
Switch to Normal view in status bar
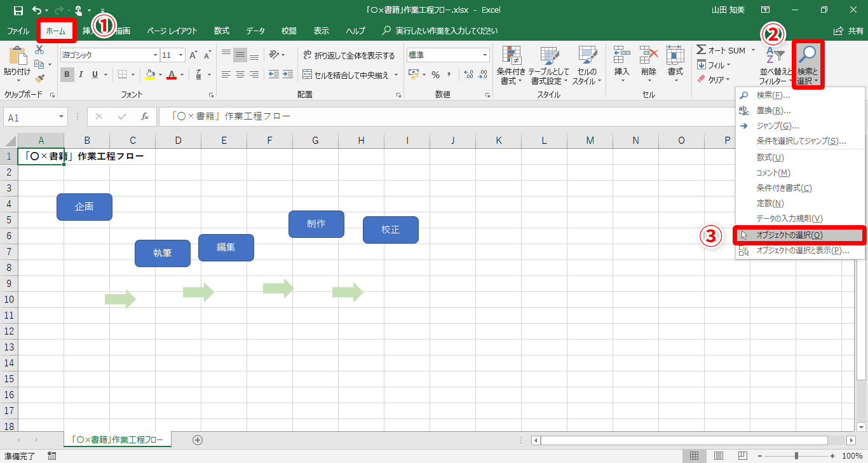tap(695, 455)
